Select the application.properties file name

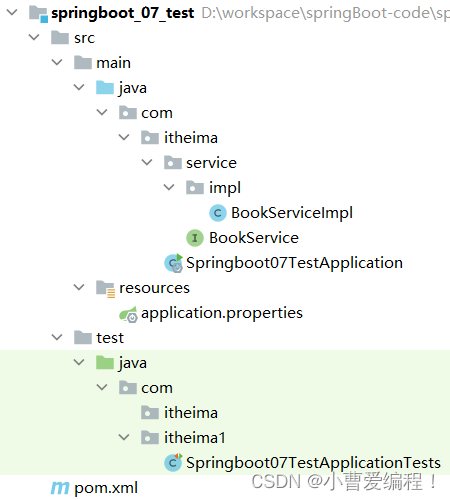pos(222,313)
